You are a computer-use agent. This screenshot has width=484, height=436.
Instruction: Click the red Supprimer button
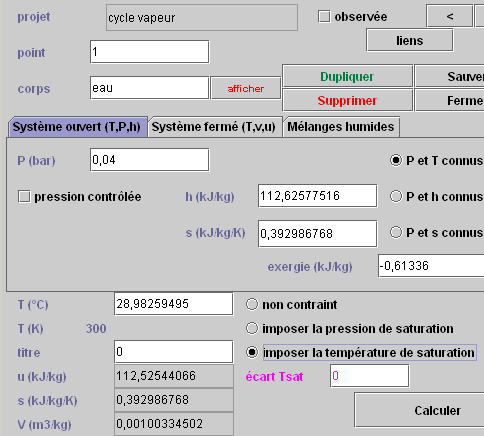click(347, 100)
